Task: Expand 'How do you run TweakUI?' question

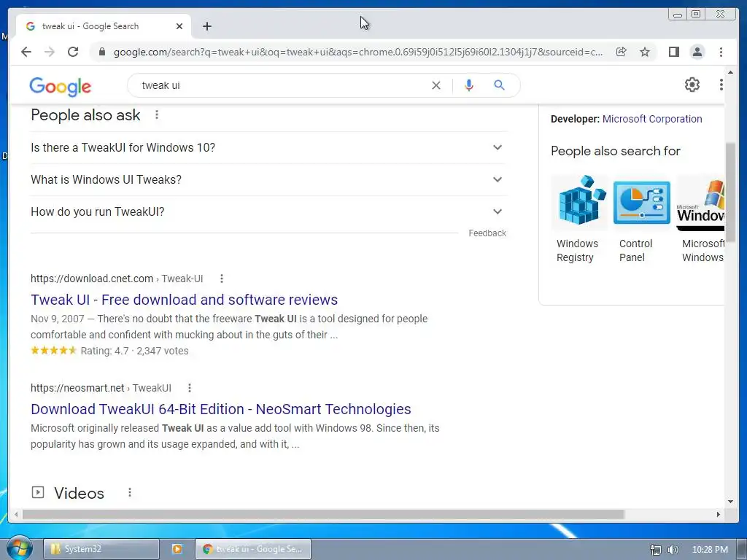Action: 268,211
